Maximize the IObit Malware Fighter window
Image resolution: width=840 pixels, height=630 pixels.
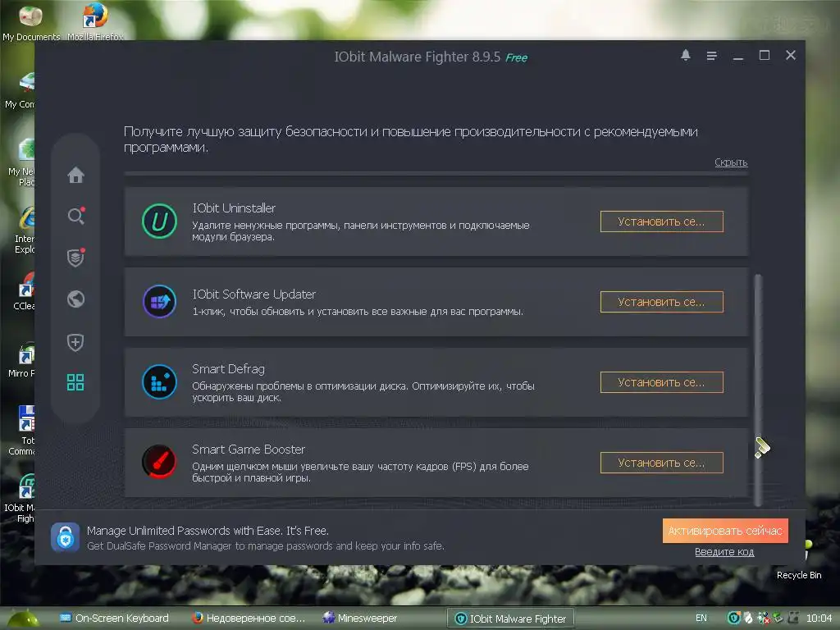[765, 55]
